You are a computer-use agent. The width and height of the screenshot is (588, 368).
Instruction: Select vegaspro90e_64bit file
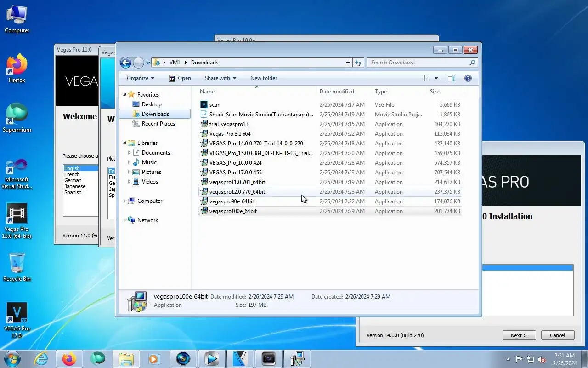(x=330, y=201)
